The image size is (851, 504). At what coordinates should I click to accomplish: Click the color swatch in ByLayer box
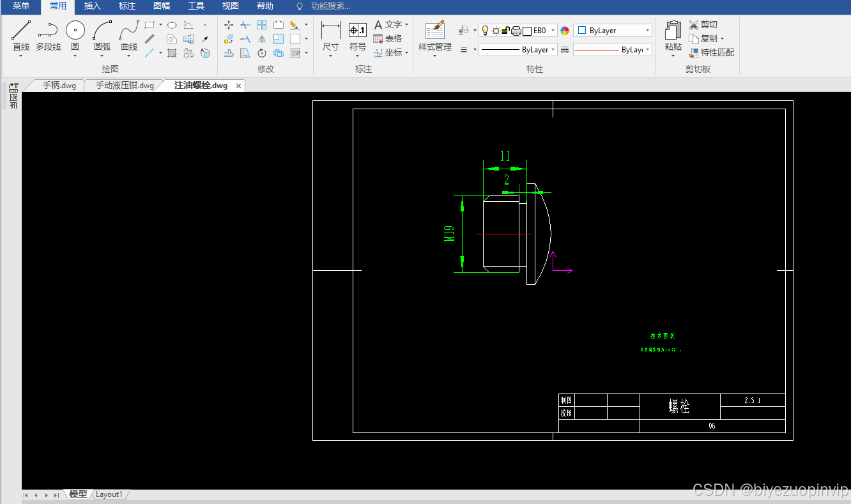coord(582,31)
